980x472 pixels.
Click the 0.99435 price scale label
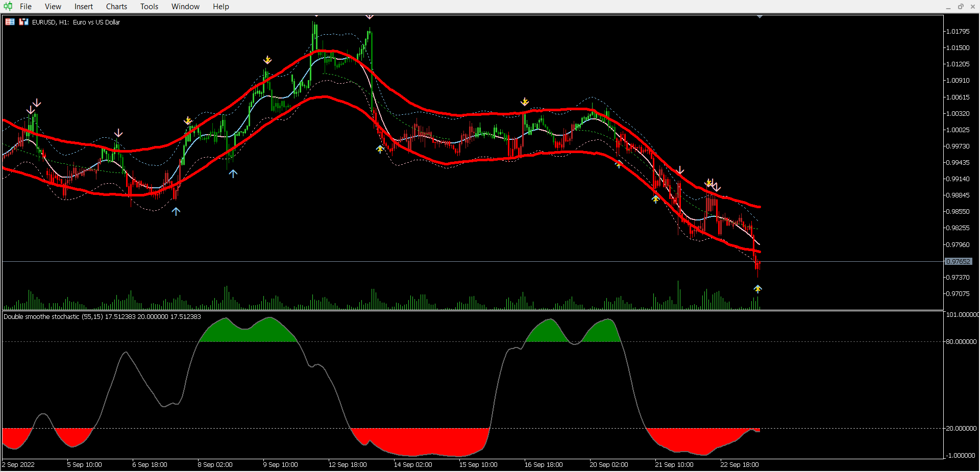[958, 163]
